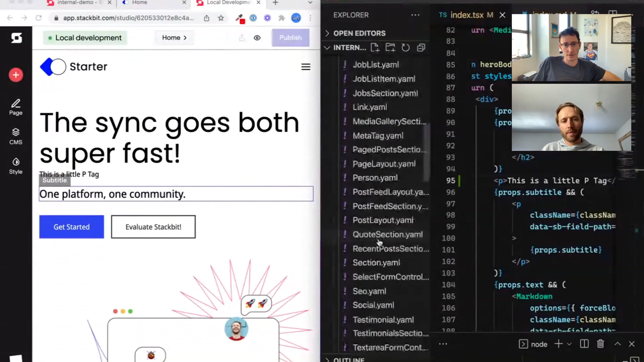Open the CMS panel
Viewport: 644px width, 362px height.
(x=16, y=136)
